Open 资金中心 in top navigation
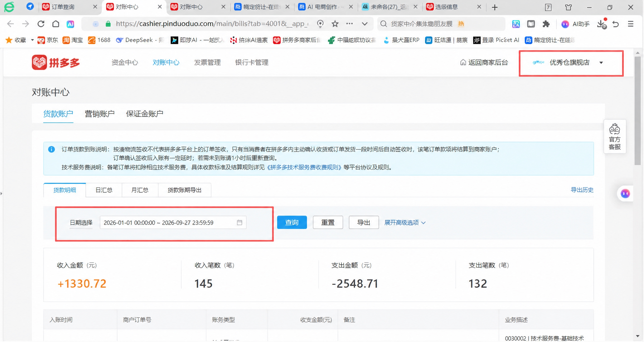 [125, 63]
